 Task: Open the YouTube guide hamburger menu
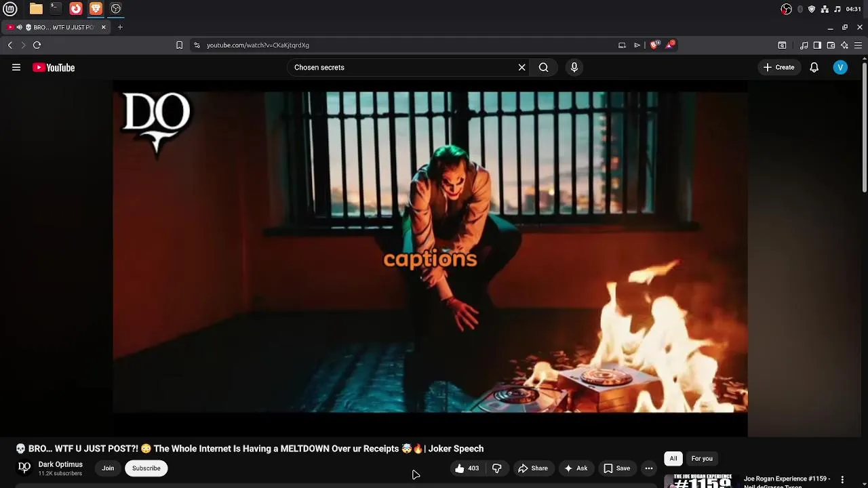click(x=16, y=67)
